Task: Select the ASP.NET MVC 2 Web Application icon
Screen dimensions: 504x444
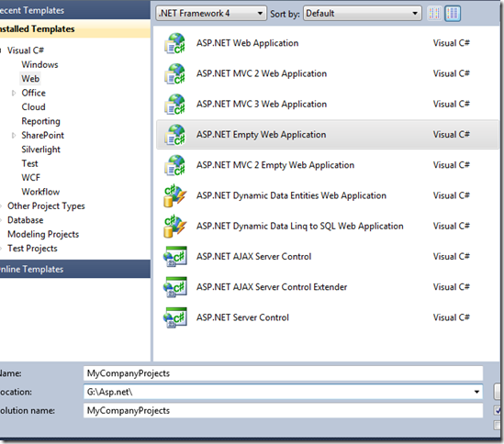Action: (x=174, y=73)
